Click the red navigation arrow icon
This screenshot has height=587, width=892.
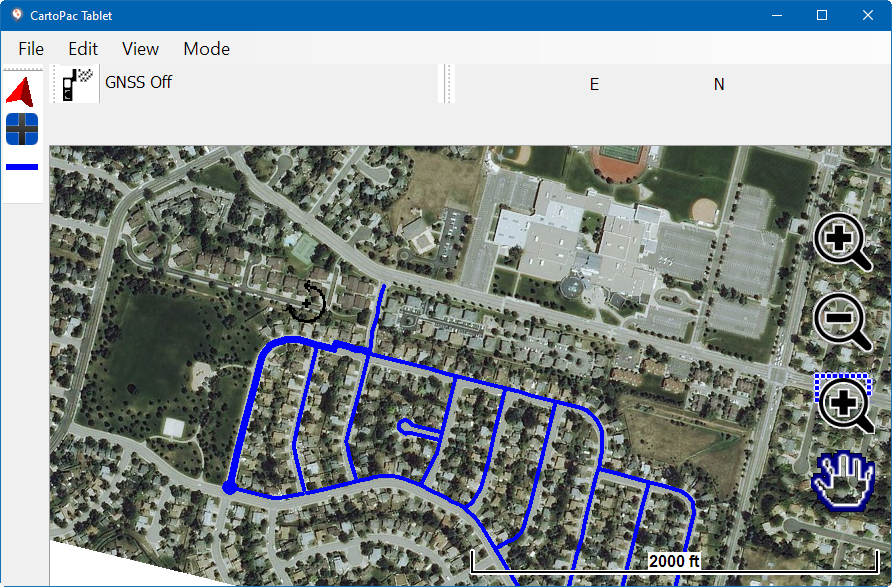20,92
